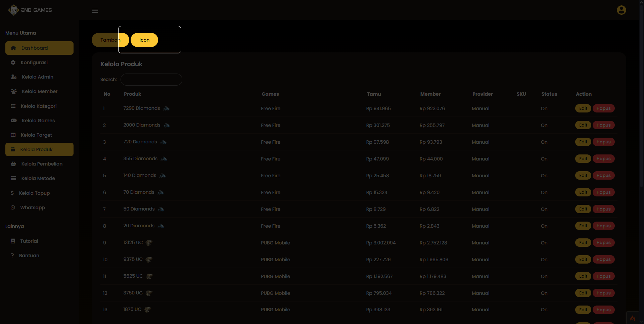
Task: Hapus the 50 Diamonds product
Action: pos(603,209)
